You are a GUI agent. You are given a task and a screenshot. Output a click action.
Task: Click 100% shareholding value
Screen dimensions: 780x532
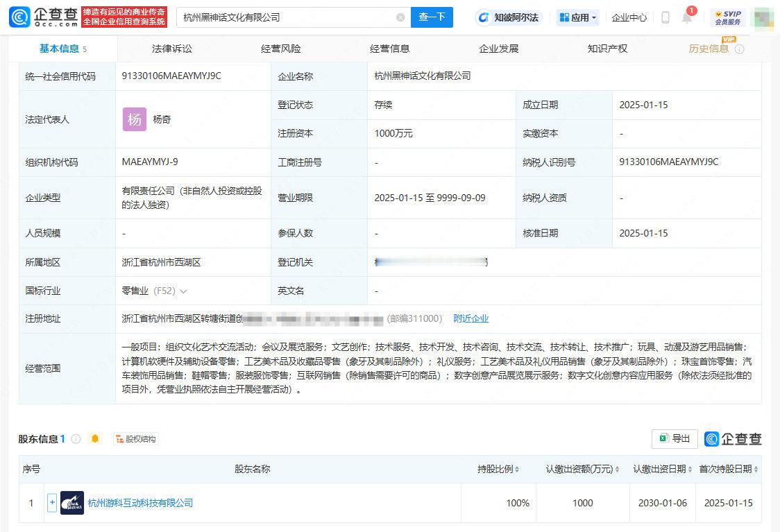[518, 503]
